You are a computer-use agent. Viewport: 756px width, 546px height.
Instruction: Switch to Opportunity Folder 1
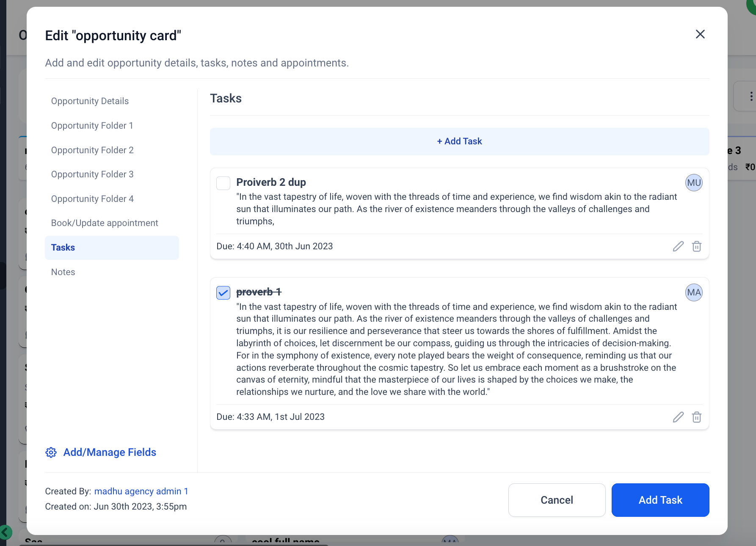(92, 126)
